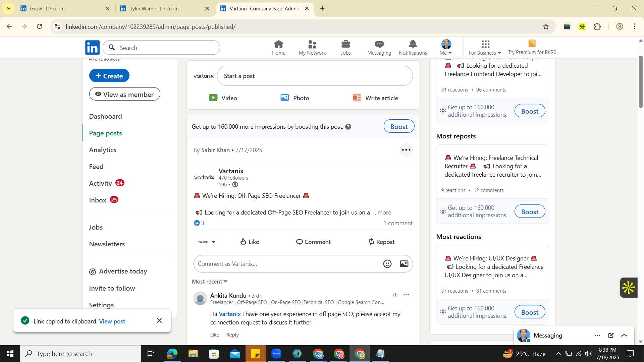Screen dimensions: 644x362
Task: Open Dashboard in the admin sidebar
Action: [105, 116]
